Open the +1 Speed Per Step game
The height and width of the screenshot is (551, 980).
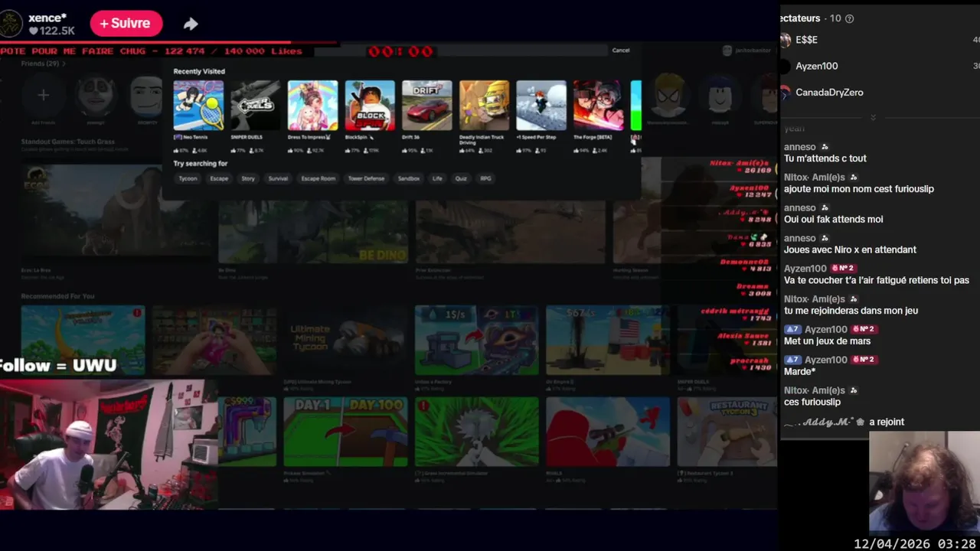541,106
